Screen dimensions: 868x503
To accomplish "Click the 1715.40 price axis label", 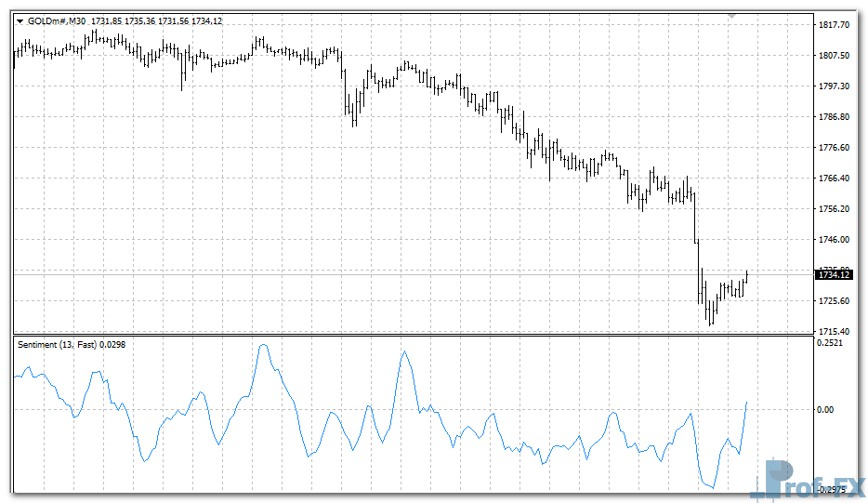I will (834, 332).
